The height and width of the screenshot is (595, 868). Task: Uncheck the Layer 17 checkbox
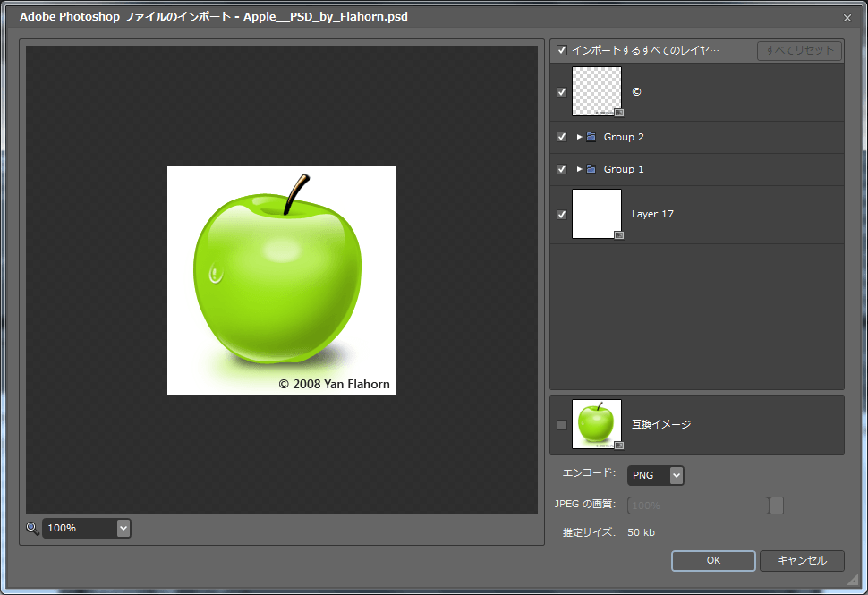(562, 214)
